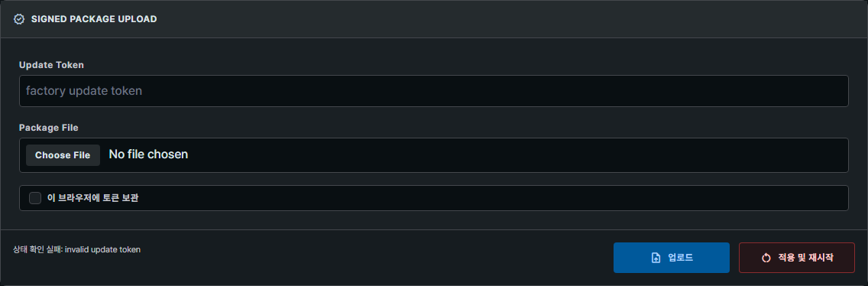
Task: Click empty area of Package File box
Action: (x=517, y=155)
